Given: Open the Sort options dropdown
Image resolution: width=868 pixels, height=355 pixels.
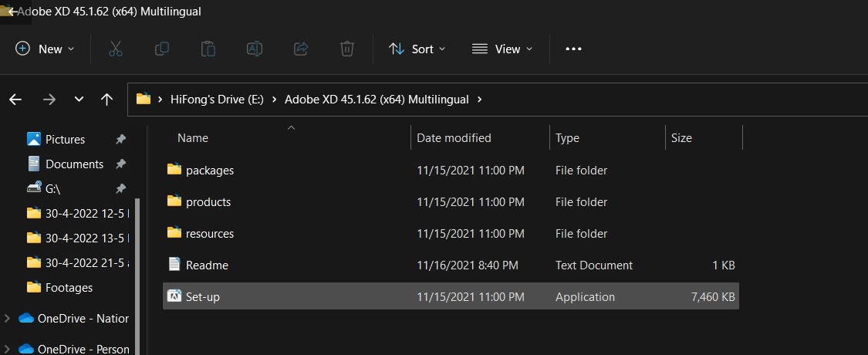Looking at the screenshot, I should tap(417, 49).
